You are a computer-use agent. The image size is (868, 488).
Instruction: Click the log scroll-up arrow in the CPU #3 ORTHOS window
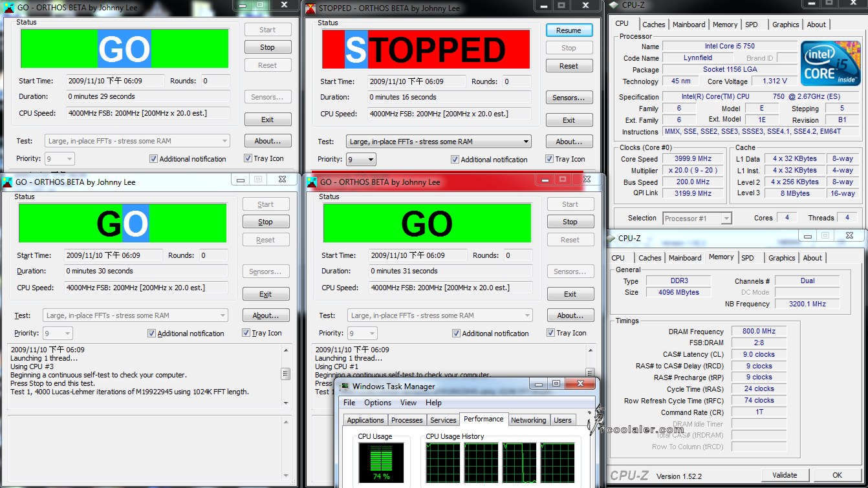click(x=286, y=350)
